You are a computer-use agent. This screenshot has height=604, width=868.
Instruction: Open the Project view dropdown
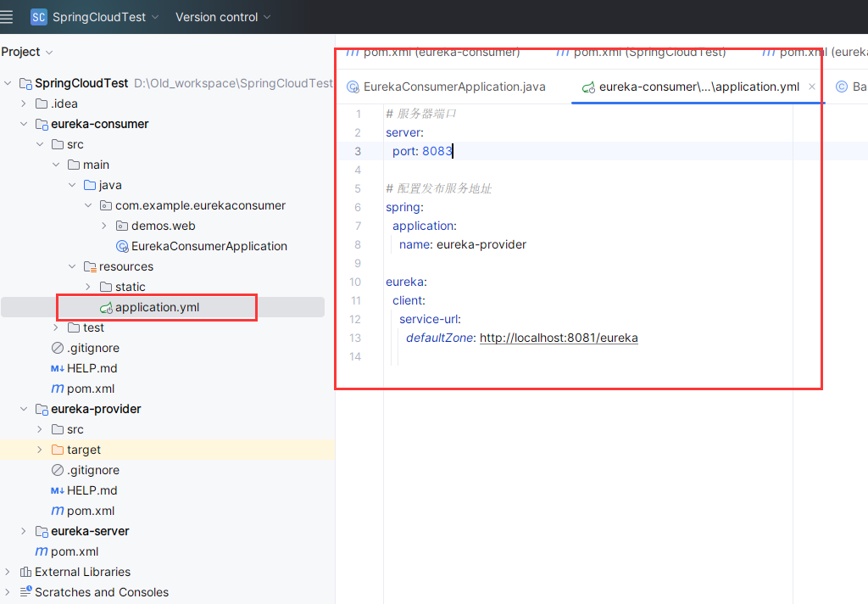click(x=27, y=52)
